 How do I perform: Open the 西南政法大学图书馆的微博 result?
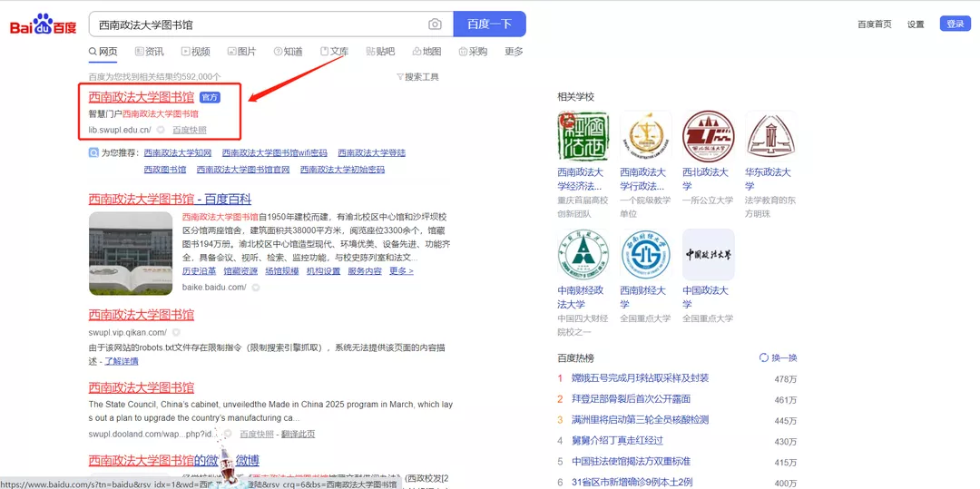pos(173,461)
